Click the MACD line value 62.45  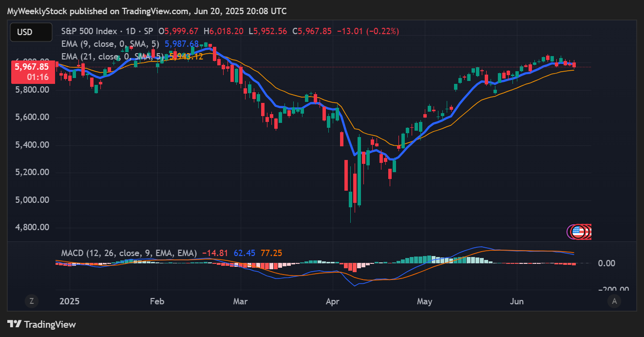[245, 253]
